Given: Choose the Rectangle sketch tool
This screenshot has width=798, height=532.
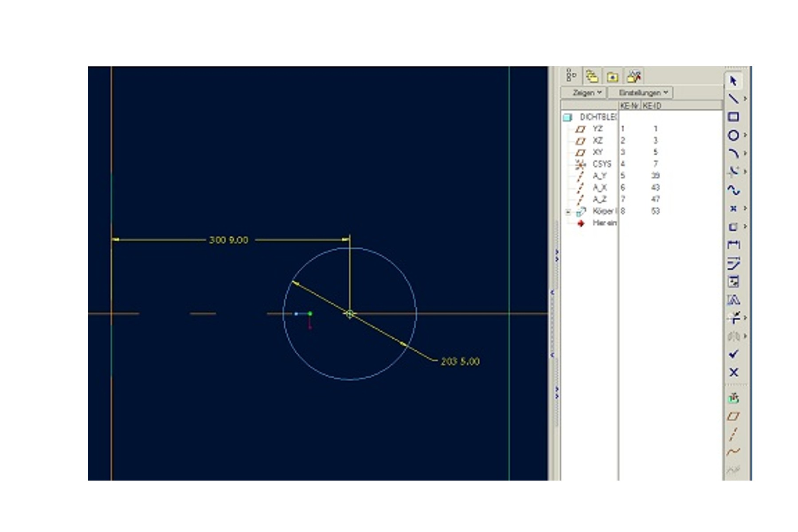Looking at the screenshot, I should pos(733,117).
